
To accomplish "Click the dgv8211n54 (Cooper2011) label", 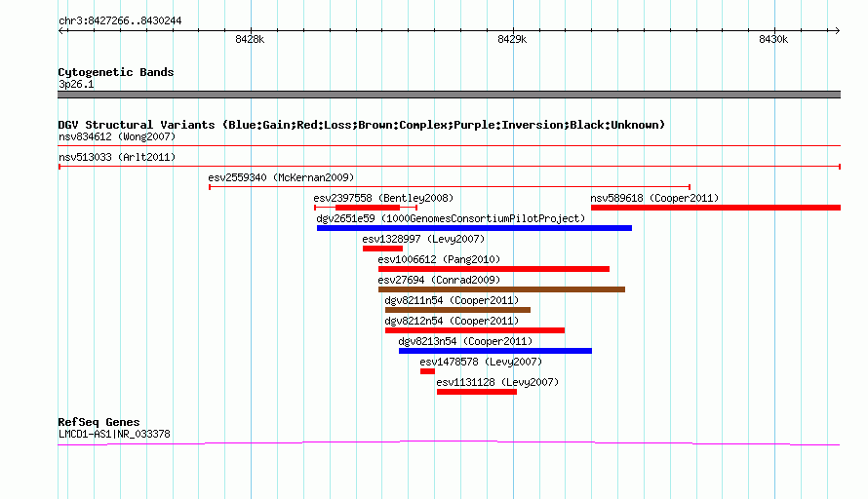I will [452, 300].
